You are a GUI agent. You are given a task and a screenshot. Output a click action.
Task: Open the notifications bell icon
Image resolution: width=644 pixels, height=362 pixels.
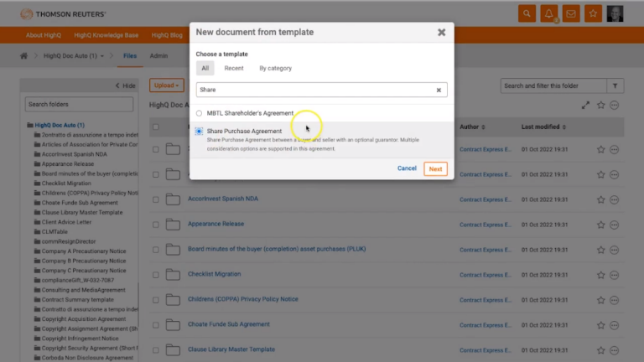point(549,14)
